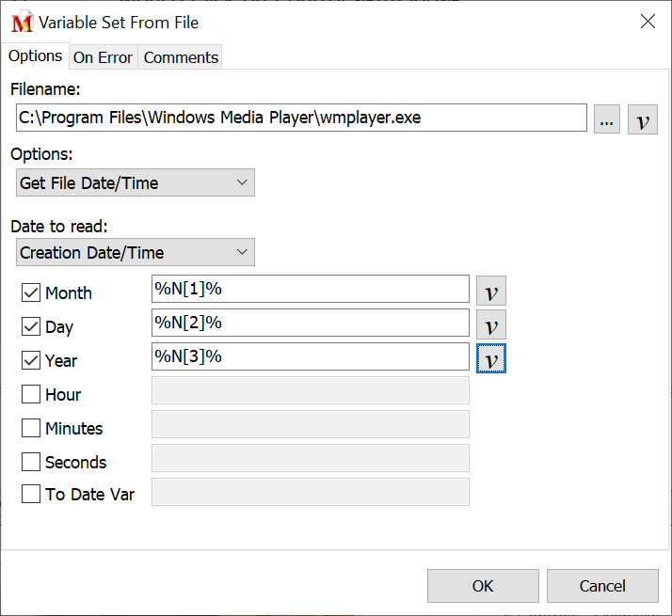The image size is (672, 616).
Task: Expand the Creation Date/Time dropdown
Action: click(136, 252)
